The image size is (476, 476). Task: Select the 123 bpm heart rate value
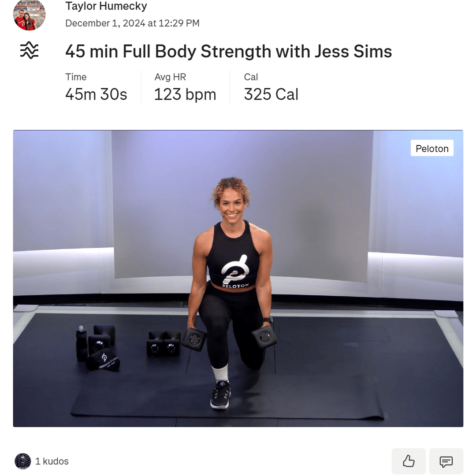click(185, 94)
